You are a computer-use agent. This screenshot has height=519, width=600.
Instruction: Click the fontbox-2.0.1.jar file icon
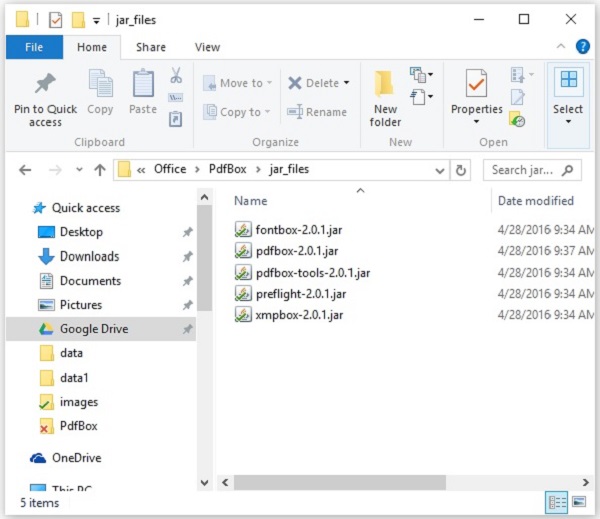click(243, 229)
